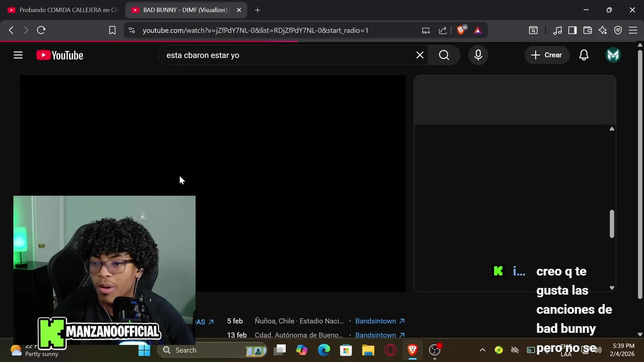Open Opera browser from the taskbar
The height and width of the screenshot is (362, 644).
coord(390,350)
